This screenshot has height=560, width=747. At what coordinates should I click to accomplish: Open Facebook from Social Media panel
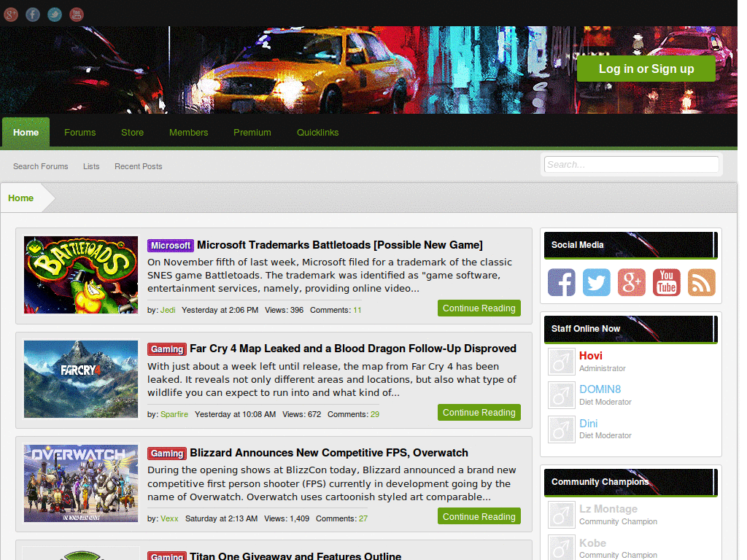tap(561, 282)
